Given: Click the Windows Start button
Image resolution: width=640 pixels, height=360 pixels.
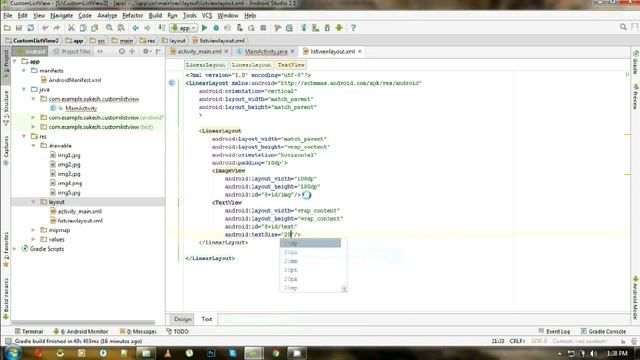Looking at the screenshot, I should point(13,353).
